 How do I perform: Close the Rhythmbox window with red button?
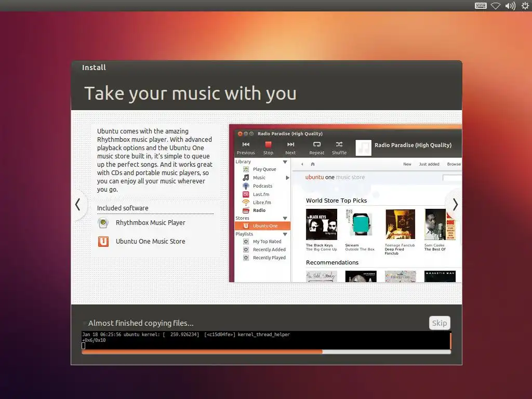click(240, 134)
